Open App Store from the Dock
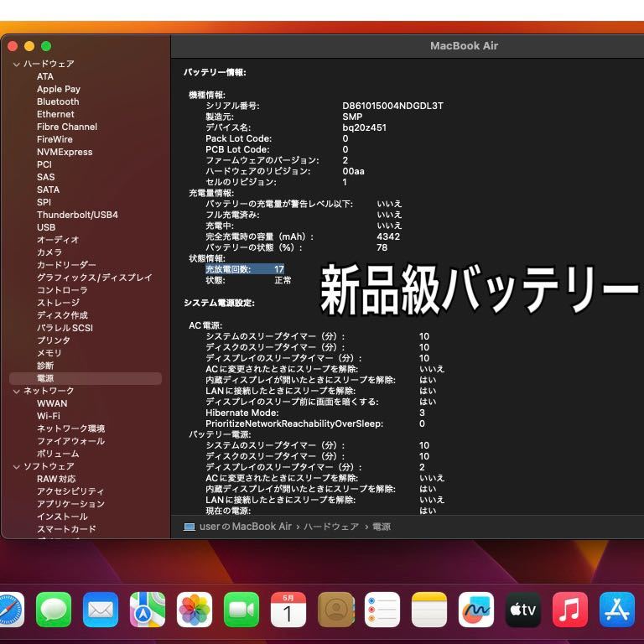Viewport: 644px width, 644px height. [x=617, y=610]
